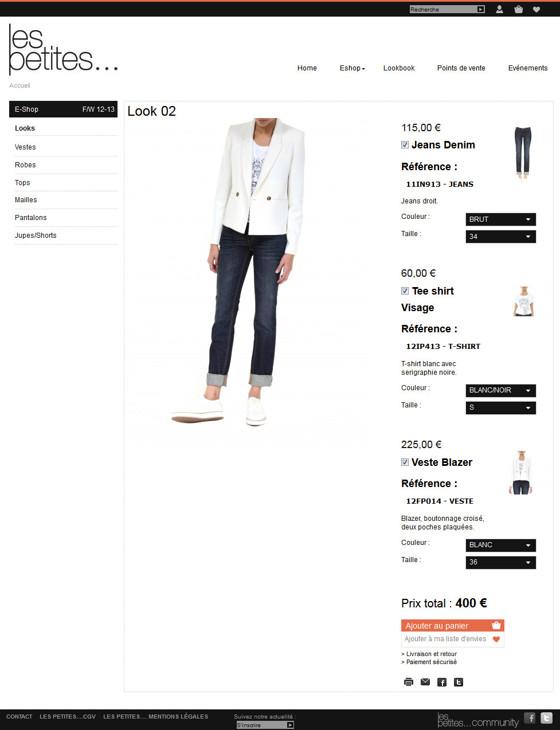Viewport: 560px width, 730px height.
Task: Open the size 36 dropdown
Action: [501, 562]
